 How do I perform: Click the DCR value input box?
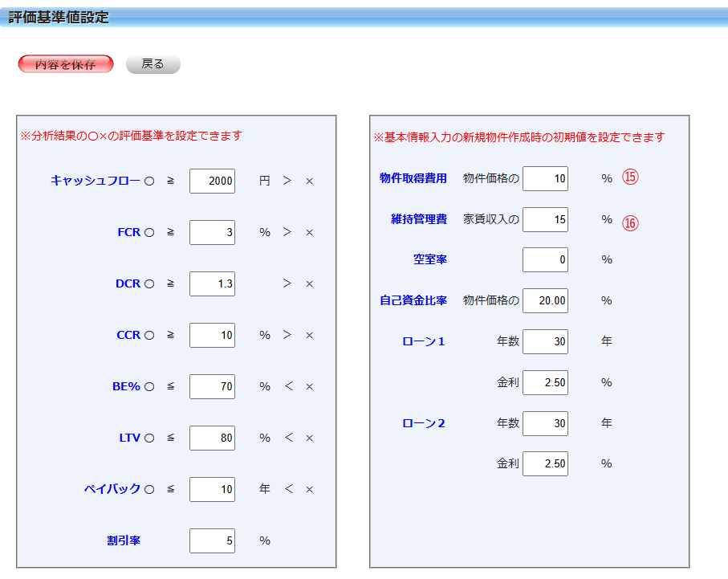pyautogui.click(x=212, y=283)
